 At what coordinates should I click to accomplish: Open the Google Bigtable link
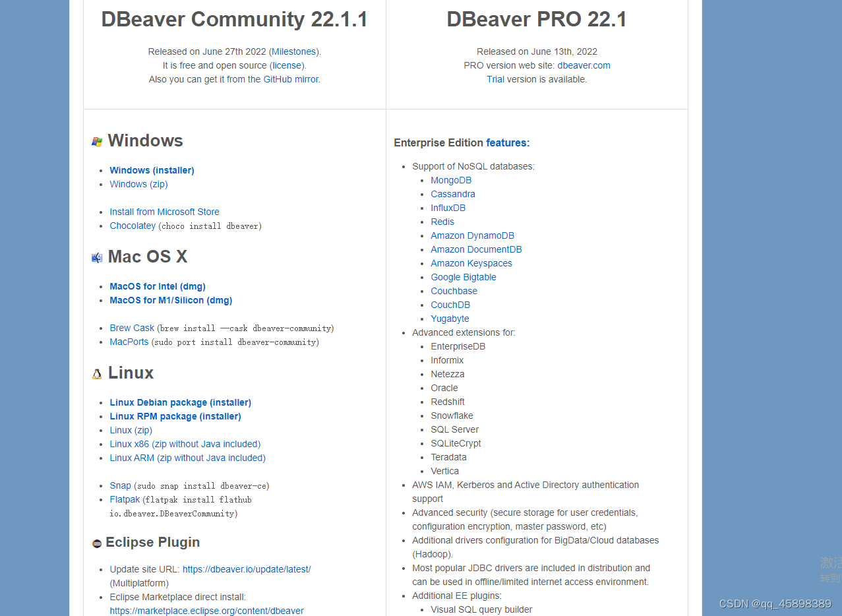pos(464,277)
